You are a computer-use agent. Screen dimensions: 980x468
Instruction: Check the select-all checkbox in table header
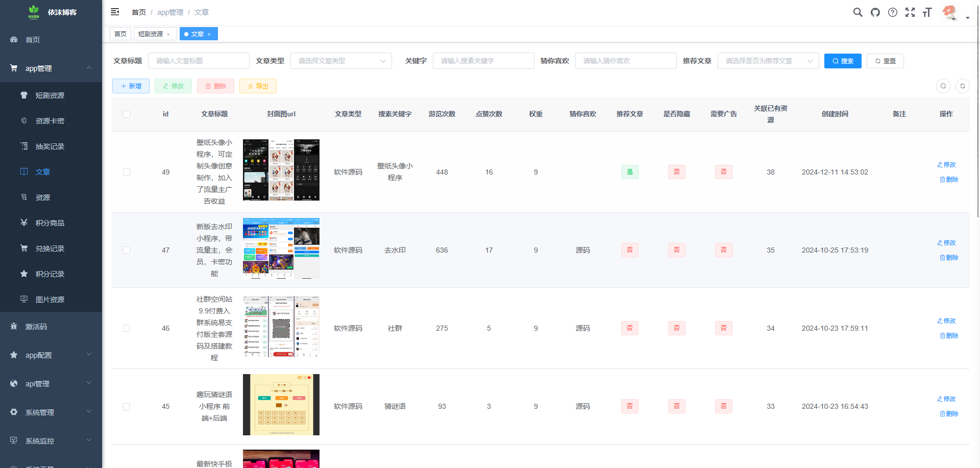tap(127, 114)
